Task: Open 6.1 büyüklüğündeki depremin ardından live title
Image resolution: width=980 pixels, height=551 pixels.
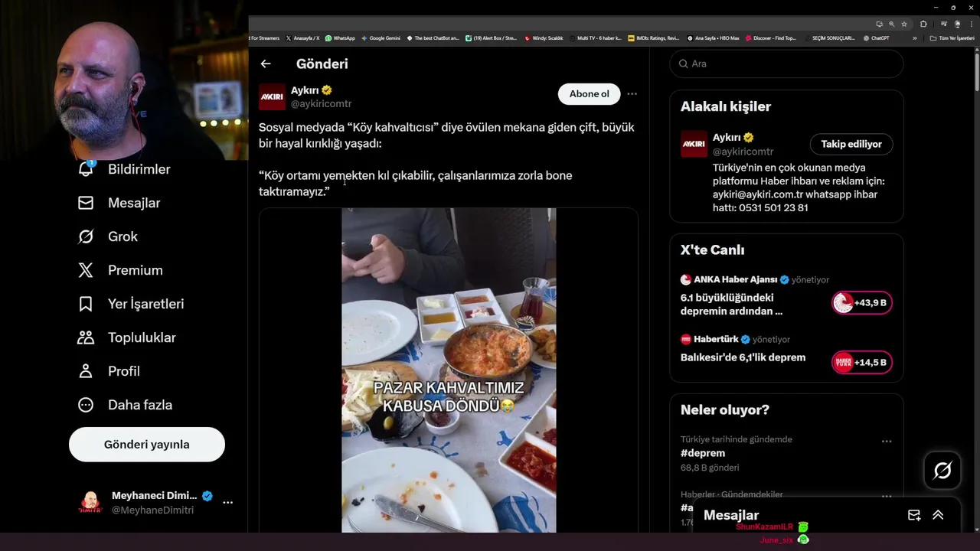Action: 731,305
